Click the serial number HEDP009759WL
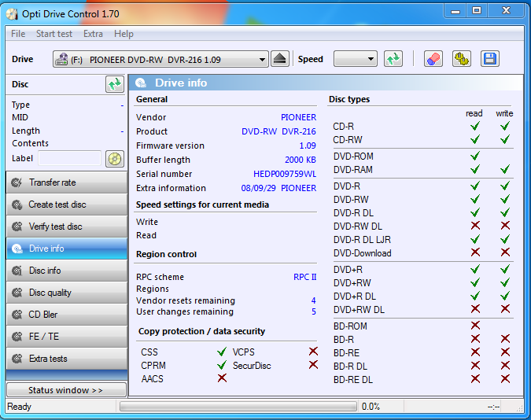The image size is (531, 420). tap(285, 174)
